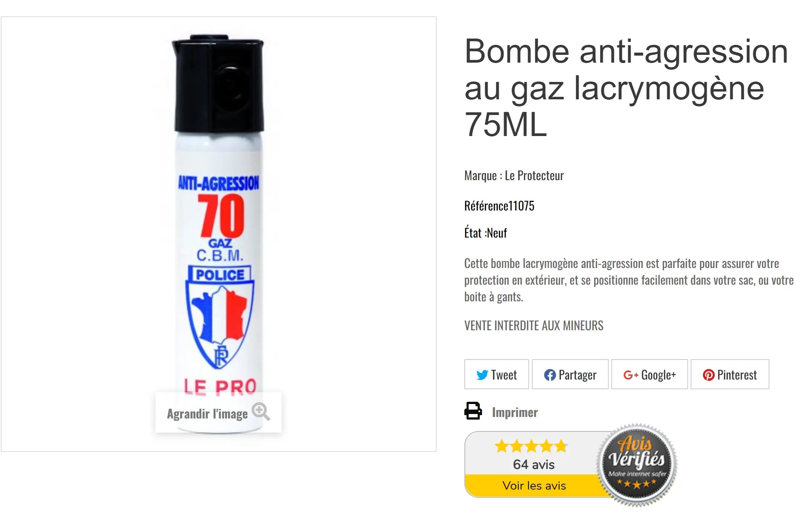Viewport: 812px width, 523px height.
Task: Click the printer icon
Action: pyautogui.click(x=473, y=411)
